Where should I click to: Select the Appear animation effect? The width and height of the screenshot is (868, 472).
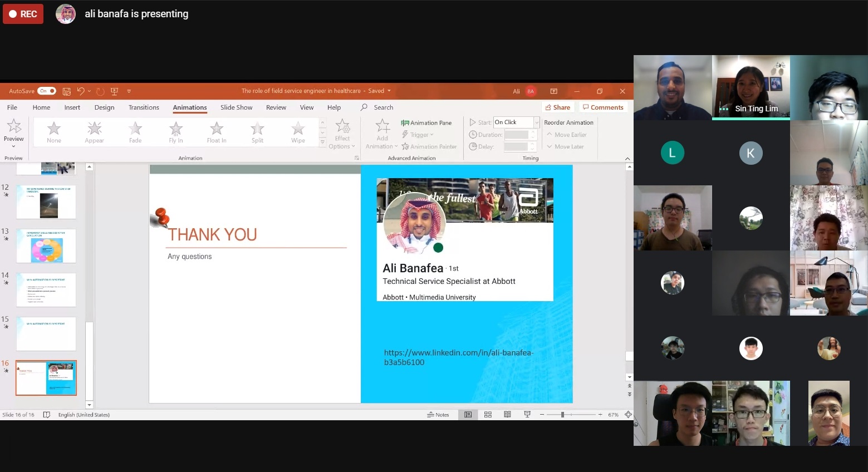pos(95,132)
